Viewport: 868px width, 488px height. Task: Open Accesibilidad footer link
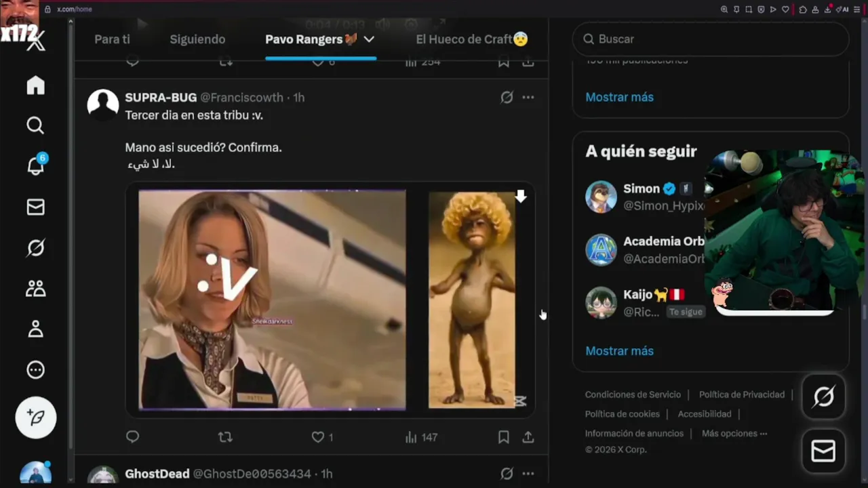[x=705, y=414]
